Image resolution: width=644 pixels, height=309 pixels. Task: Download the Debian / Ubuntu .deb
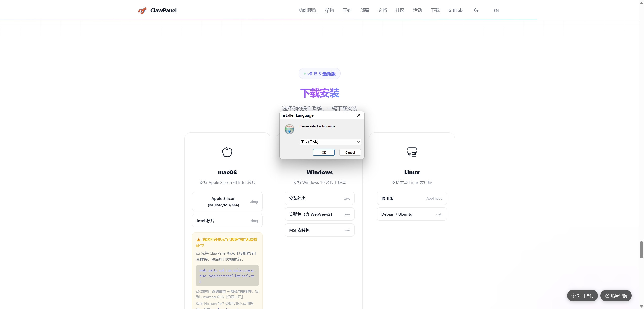pyautogui.click(x=412, y=214)
